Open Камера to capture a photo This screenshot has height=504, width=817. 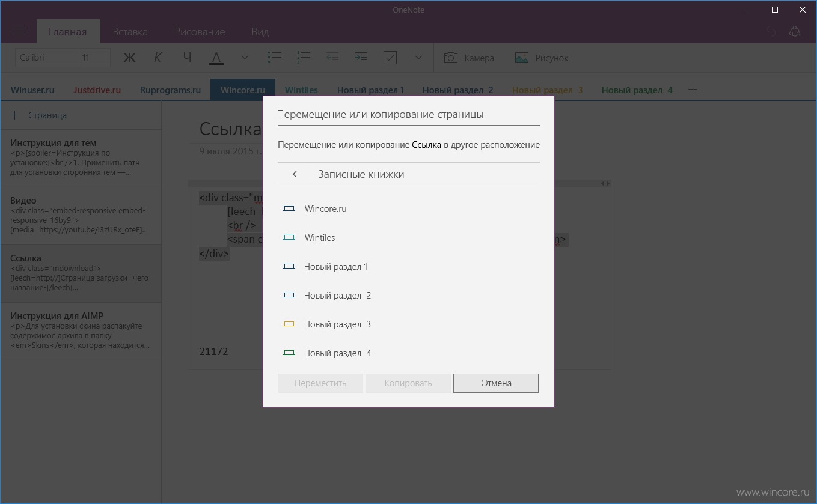point(469,58)
